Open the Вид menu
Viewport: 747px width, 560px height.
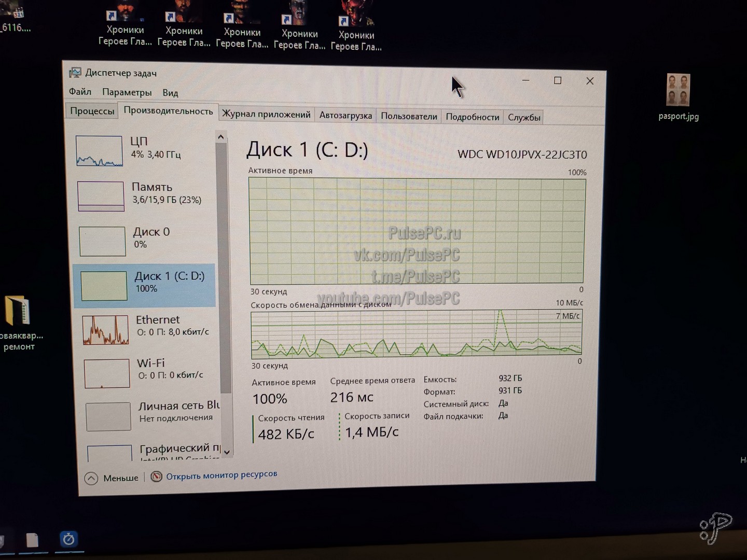coord(170,93)
